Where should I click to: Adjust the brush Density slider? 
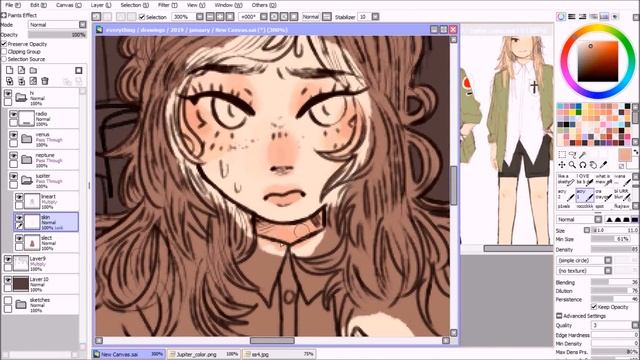coord(614,249)
